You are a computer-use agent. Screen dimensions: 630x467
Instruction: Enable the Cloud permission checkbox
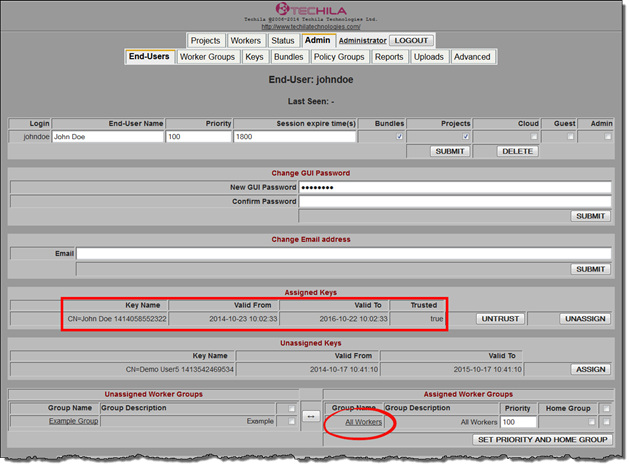tap(534, 137)
